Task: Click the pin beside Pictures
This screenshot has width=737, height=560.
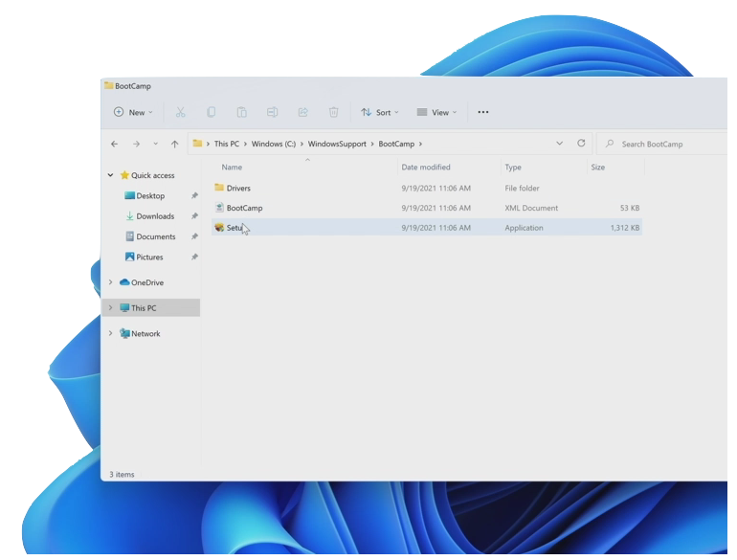Action: pos(194,258)
